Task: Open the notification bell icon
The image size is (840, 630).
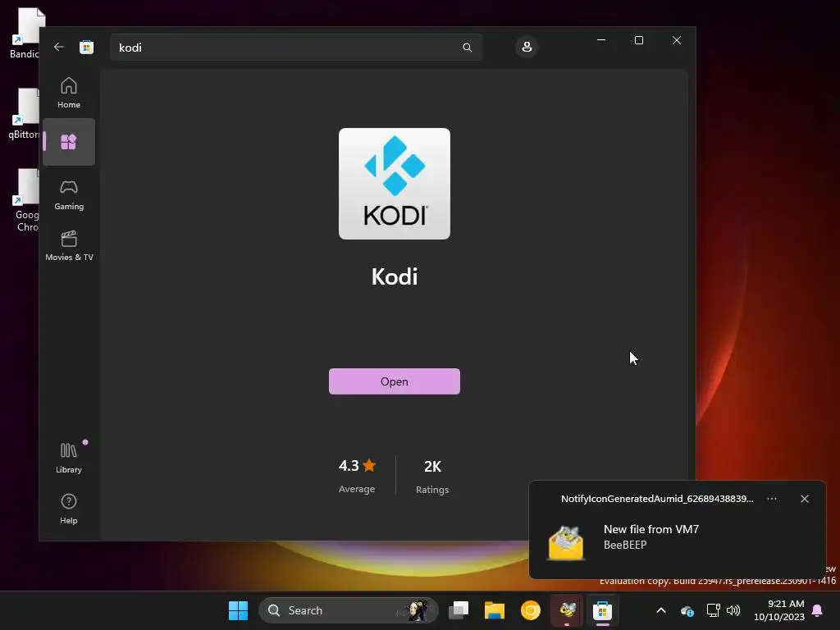Action: point(818,610)
